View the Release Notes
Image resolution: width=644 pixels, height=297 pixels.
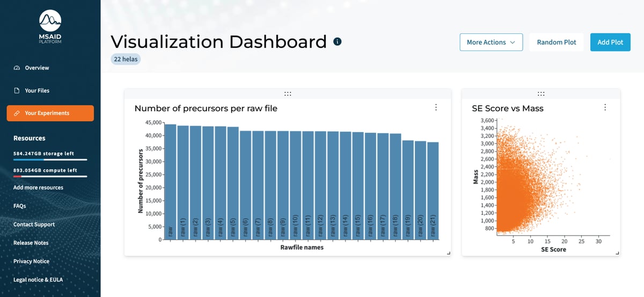click(x=31, y=243)
